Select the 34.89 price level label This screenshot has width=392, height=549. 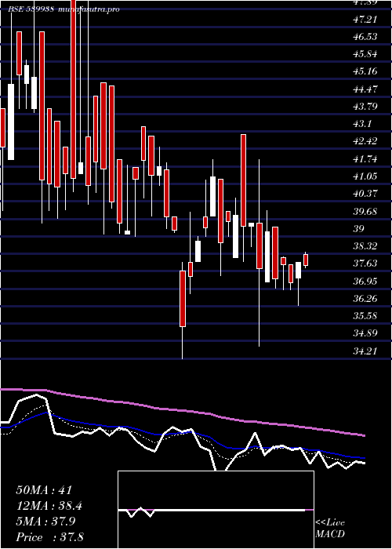[x=365, y=333]
